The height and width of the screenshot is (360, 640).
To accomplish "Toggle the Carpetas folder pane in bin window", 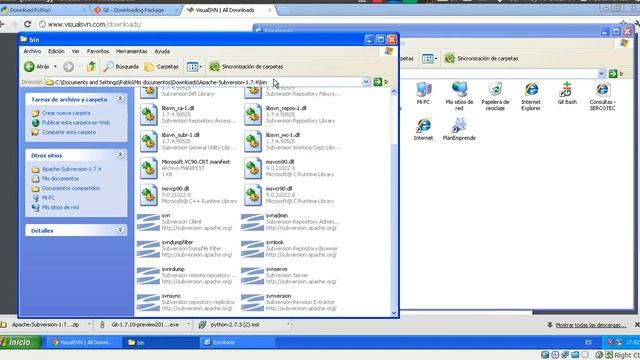I will (x=162, y=67).
